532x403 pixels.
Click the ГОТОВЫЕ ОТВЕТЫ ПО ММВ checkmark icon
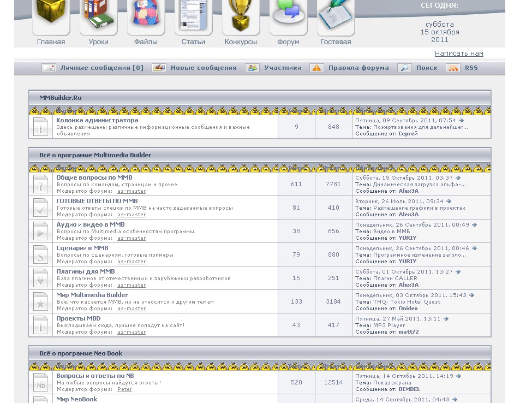(41, 208)
